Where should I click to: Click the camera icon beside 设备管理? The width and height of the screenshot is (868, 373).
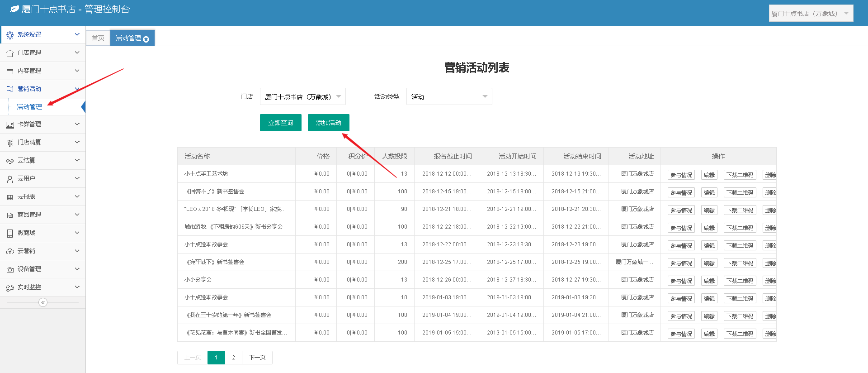coord(10,270)
